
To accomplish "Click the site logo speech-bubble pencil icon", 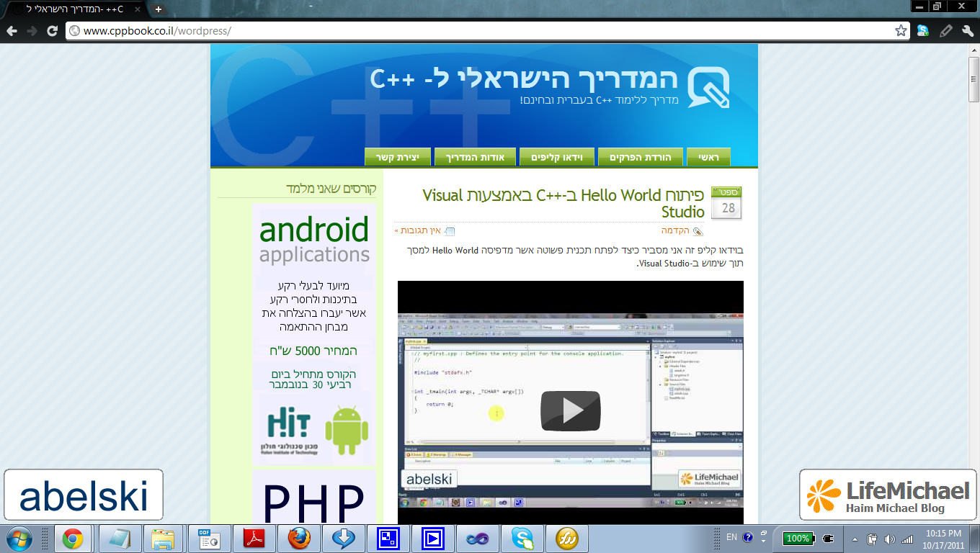I will pyautogui.click(x=708, y=87).
